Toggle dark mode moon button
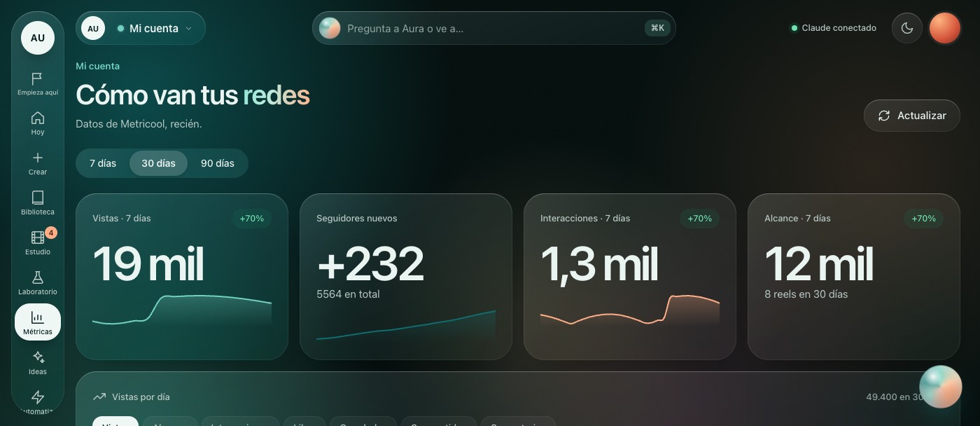 [x=907, y=28]
